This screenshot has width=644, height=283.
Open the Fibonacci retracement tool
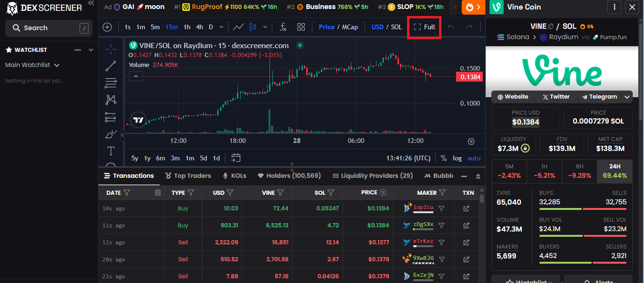[111, 83]
